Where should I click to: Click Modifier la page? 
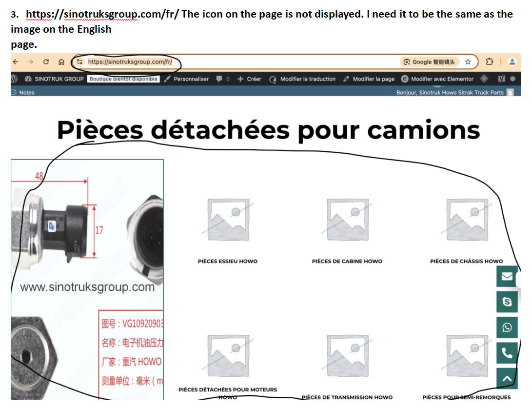(x=369, y=79)
